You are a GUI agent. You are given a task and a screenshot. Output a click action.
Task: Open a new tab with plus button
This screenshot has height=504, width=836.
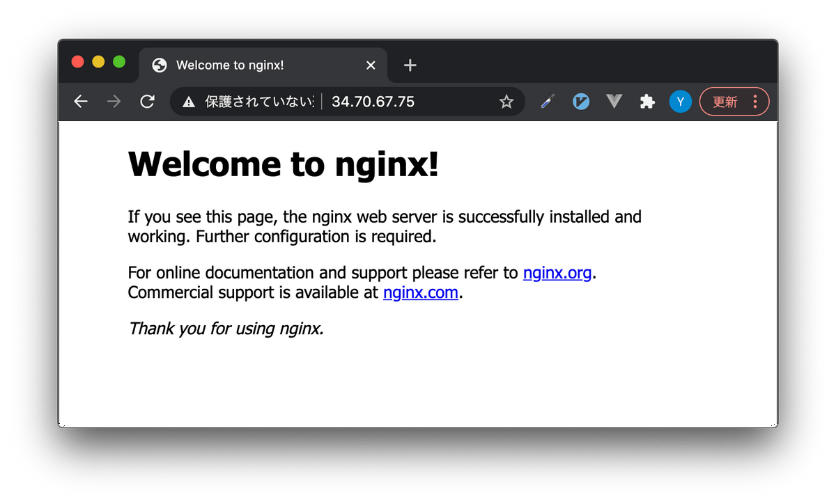(x=410, y=65)
